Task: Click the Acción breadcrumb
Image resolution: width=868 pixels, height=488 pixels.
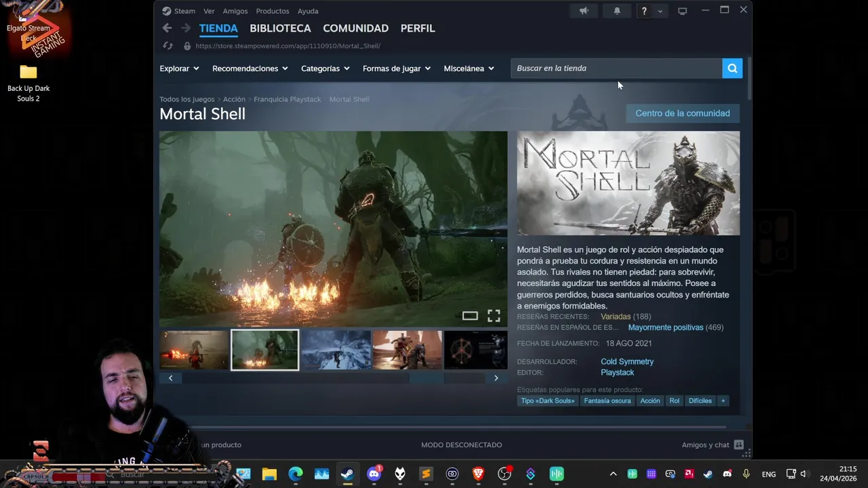Action: [x=234, y=99]
